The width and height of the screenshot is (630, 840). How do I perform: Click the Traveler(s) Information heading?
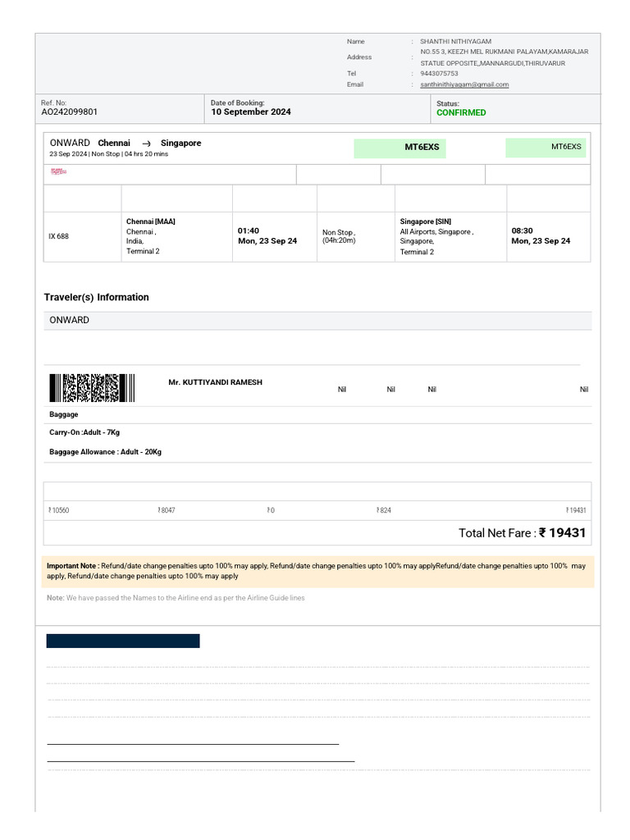tap(97, 297)
